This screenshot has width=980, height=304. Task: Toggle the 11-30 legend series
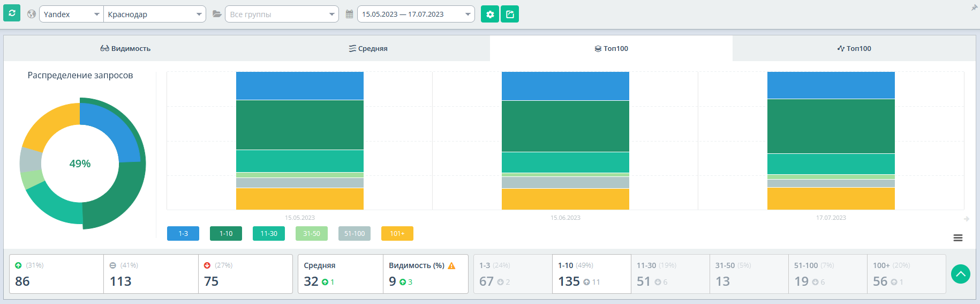point(269,233)
